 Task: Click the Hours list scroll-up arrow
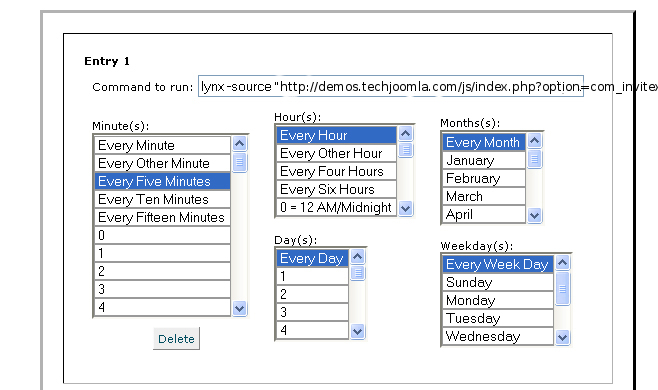coord(405,134)
